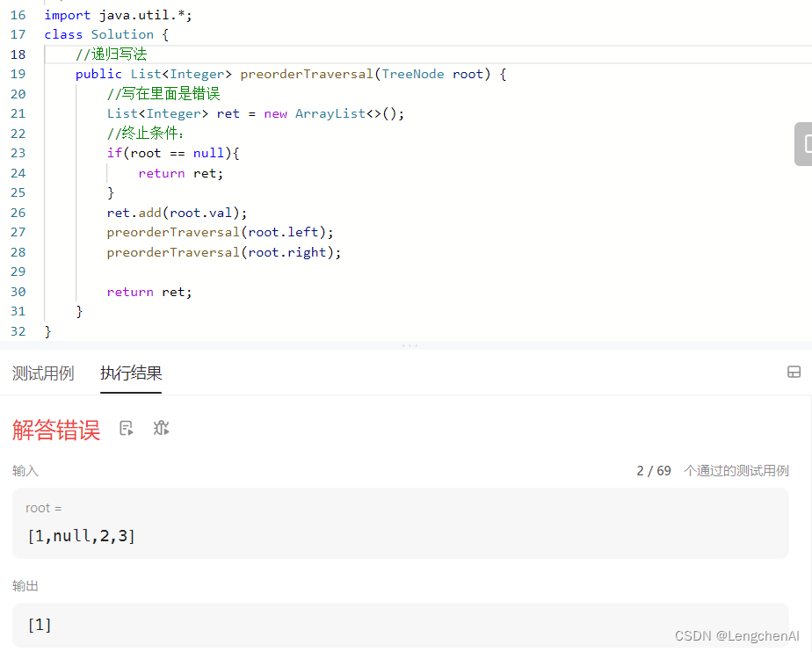This screenshot has width=812, height=652.
Task: Click the output box showing [1]
Action: pyautogui.click(x=39, y=625)
